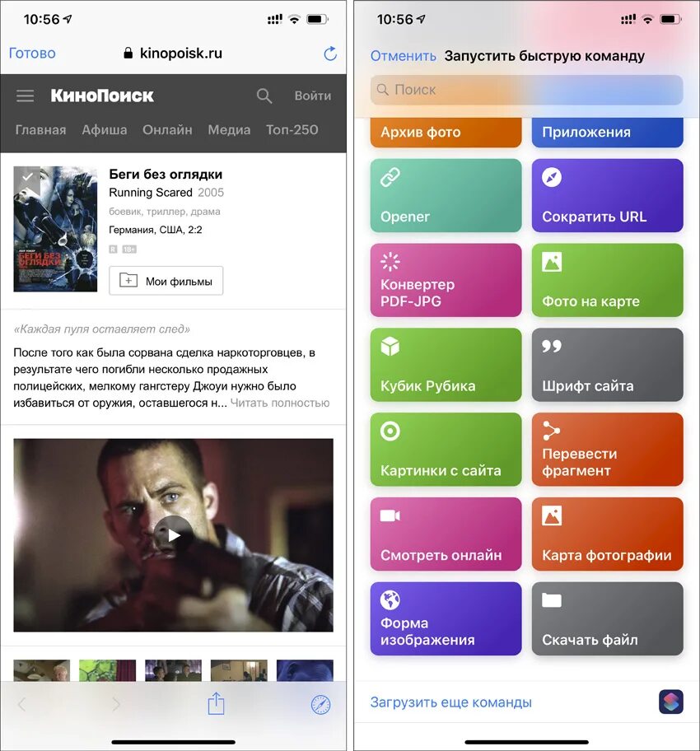Switch to the Главная tab

pyautogui.click(x=40, y=130)
